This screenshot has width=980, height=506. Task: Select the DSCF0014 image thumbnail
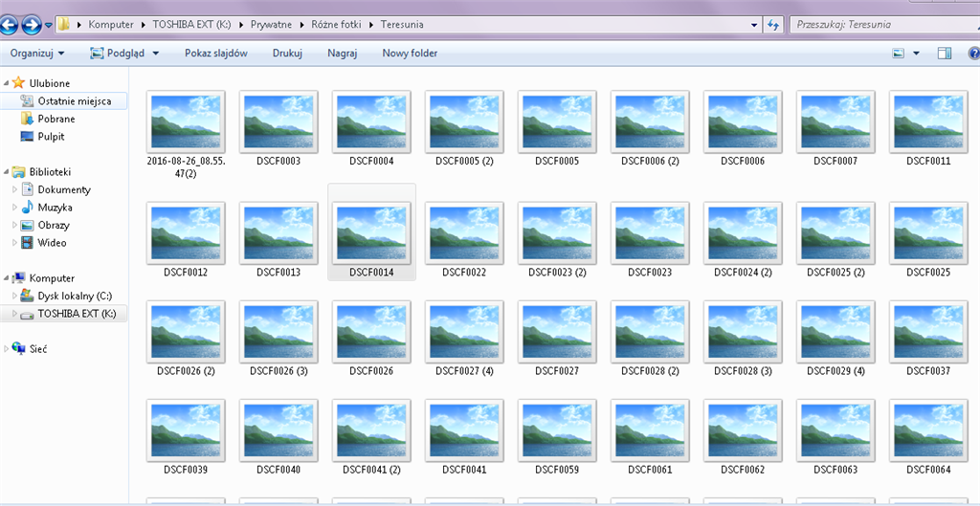point(371,233)
